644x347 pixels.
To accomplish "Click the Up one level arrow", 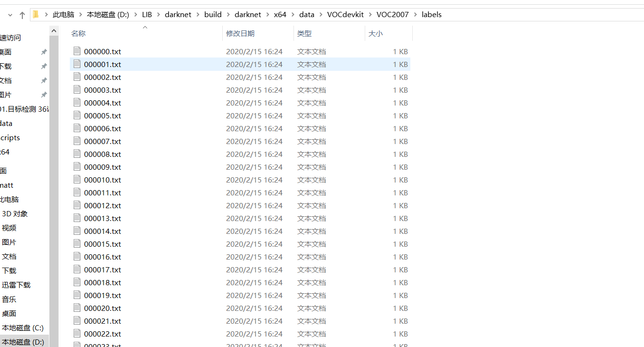I will [22, 15].
